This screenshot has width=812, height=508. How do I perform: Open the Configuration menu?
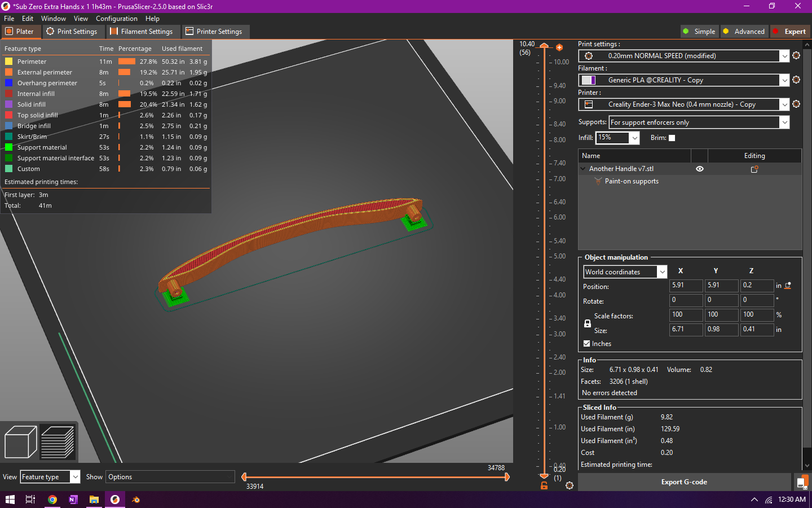pos(116,19)
